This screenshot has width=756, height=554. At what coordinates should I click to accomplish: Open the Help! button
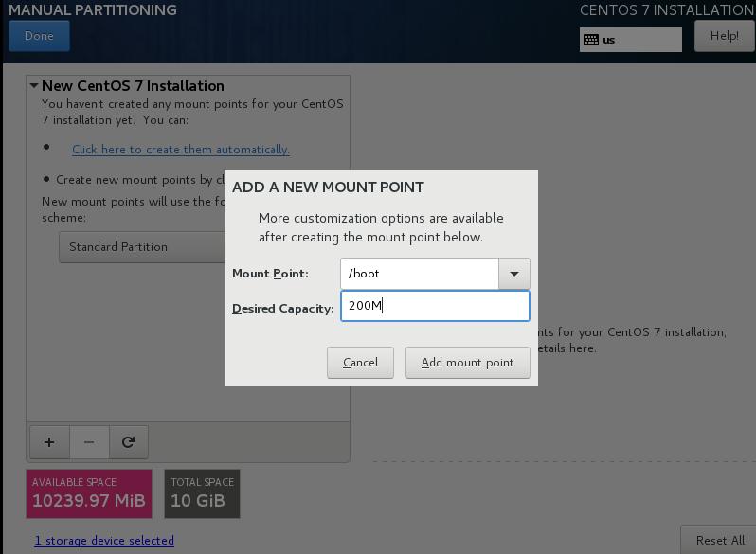click(x=724, y=36)
